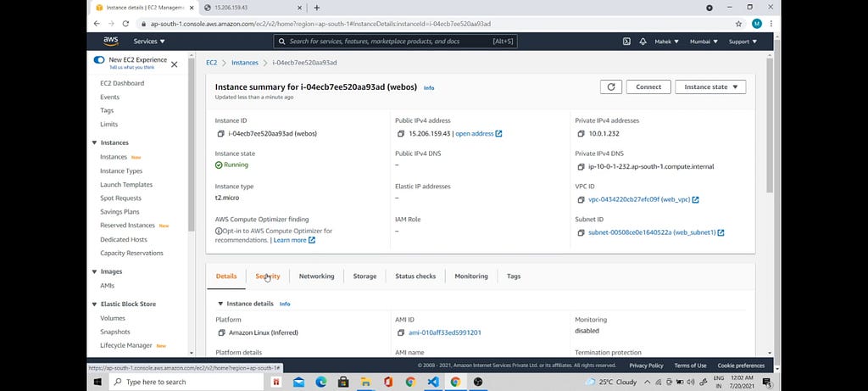This screenshot has height=391, width=868.
Task: Open Microsoft Edge from the taskbar
Action: pos(321,383)
